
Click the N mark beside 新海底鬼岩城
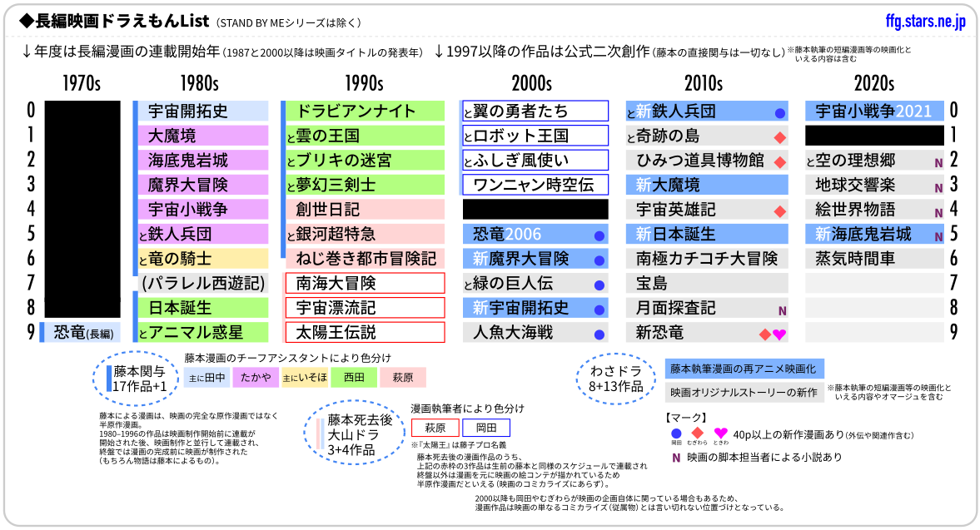[938, 237]
